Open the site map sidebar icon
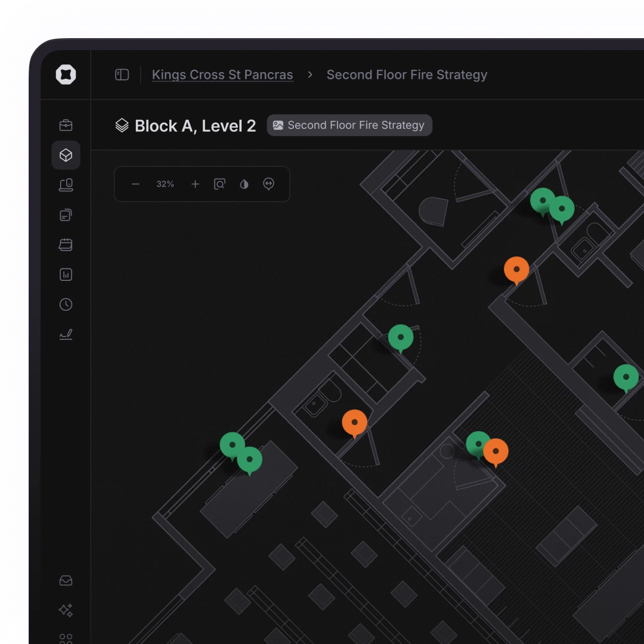 tap(66, 185)
